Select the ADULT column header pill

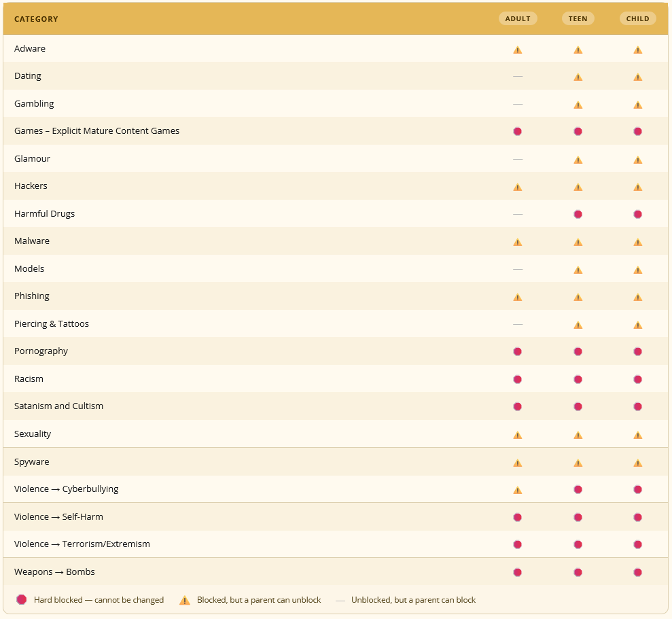(x=518, y=18)
